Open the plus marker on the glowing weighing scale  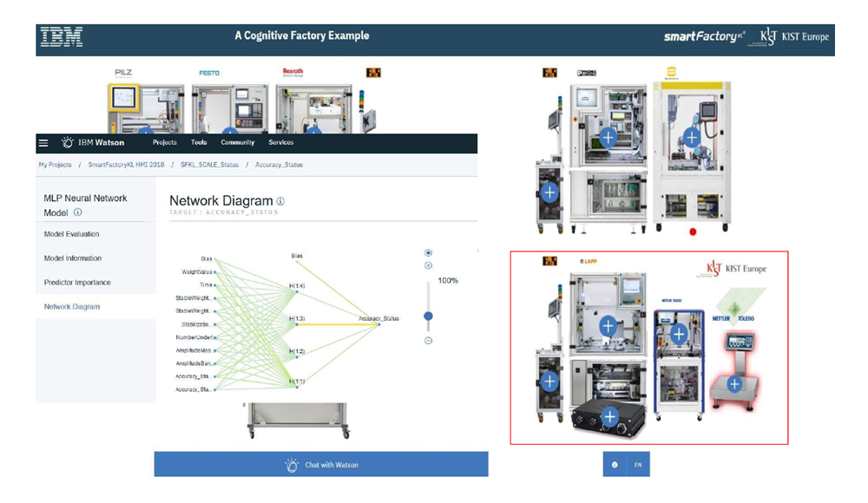pos(734,384)
